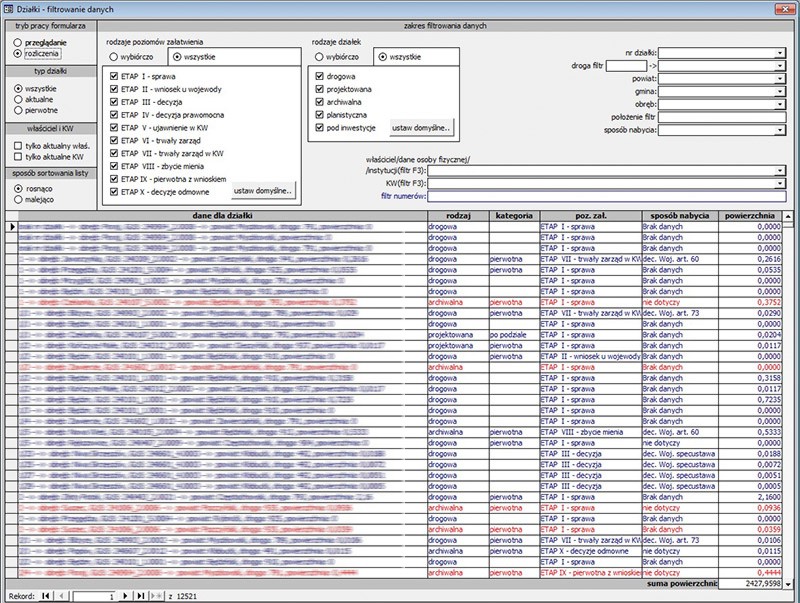Screen dimensions: 800x603
Task: Click the poz. zał. column header
Action: click(591, 216)
